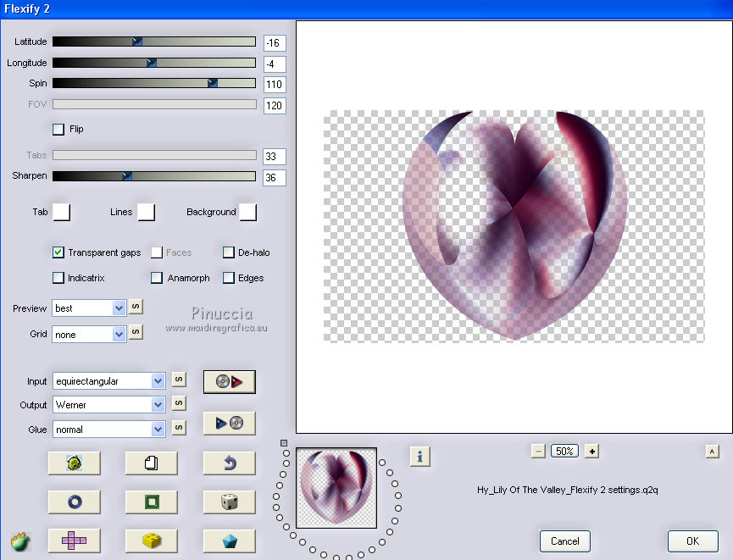The height and width of the screenshot is (560, 733).
Task: Enable the Edges checkbox
Action: click(228, 278)
